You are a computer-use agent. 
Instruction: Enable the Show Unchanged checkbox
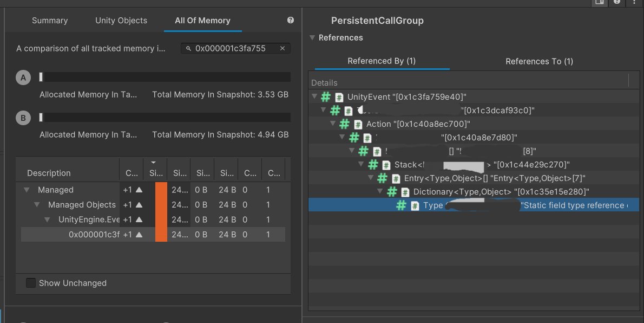[30, 283]
